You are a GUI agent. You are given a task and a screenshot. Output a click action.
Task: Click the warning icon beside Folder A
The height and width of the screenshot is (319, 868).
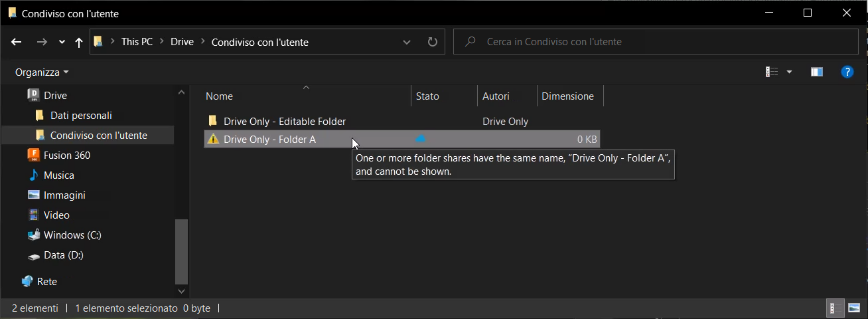[x=213, y=140]
